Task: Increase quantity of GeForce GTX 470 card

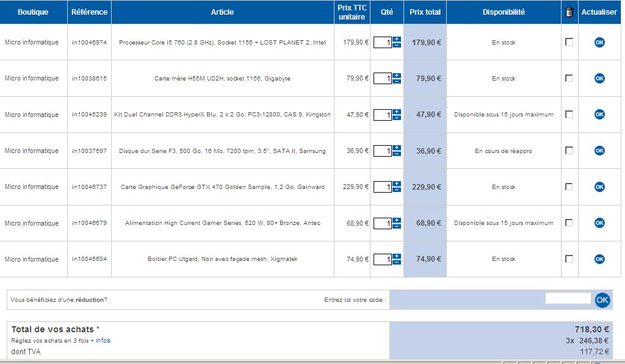Action: tap(397, 184)
